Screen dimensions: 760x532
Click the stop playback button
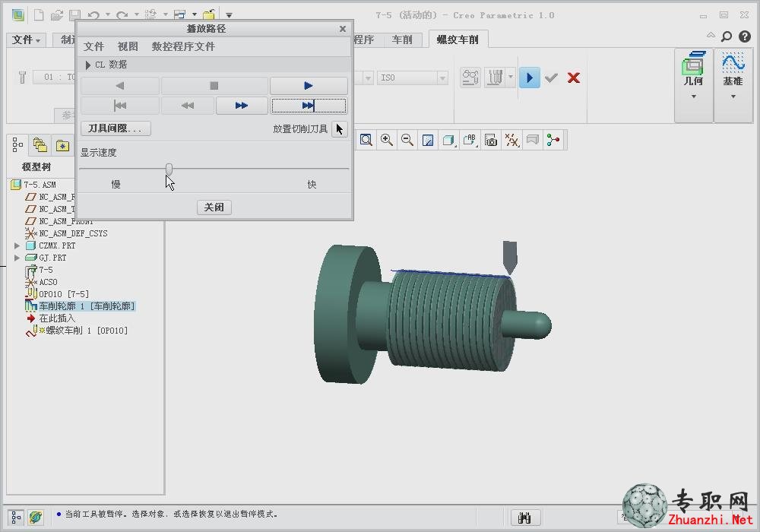tap(214, 86)
